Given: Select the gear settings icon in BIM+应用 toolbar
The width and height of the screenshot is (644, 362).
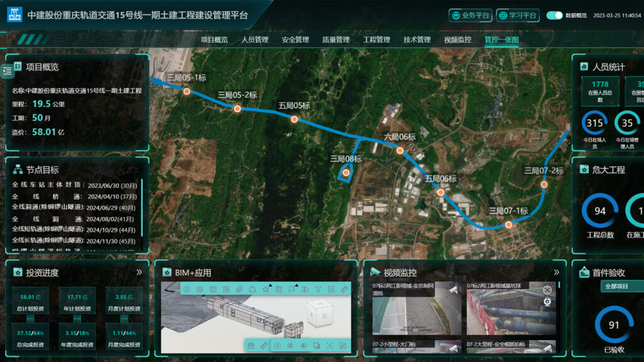Looking at the screenshot, I should tap(200, 289).
